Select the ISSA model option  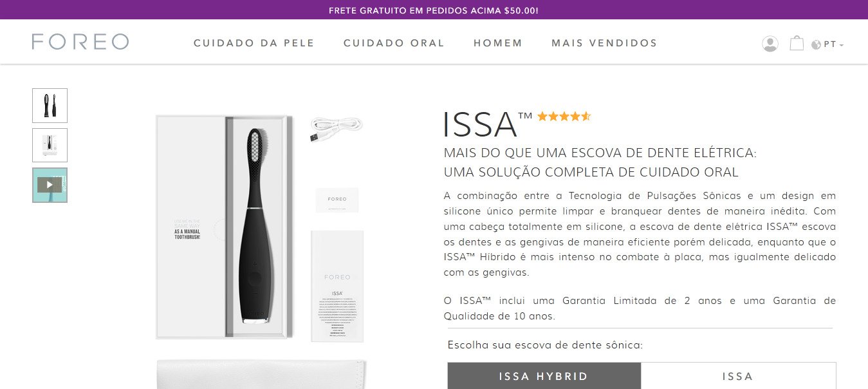pos(738,376)
